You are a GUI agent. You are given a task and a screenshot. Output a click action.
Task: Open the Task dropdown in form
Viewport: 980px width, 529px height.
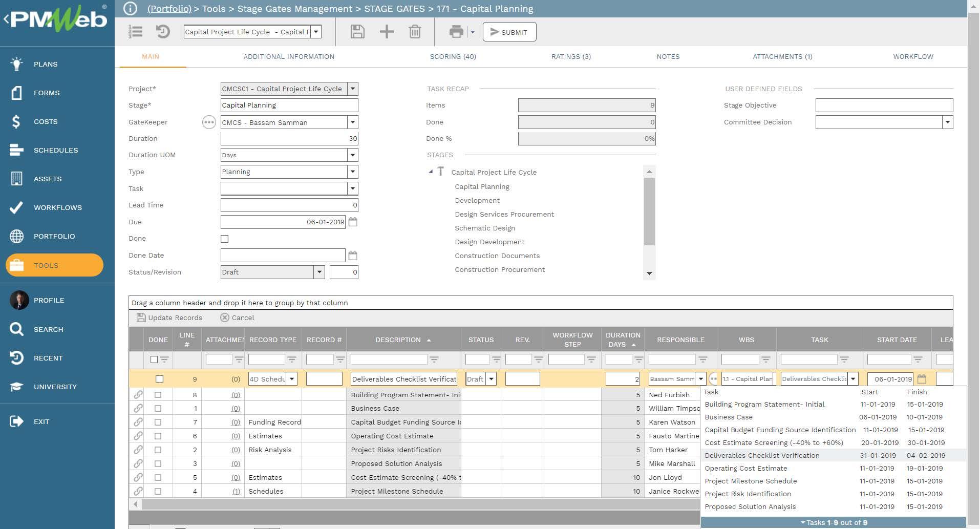tap(353, 188)
